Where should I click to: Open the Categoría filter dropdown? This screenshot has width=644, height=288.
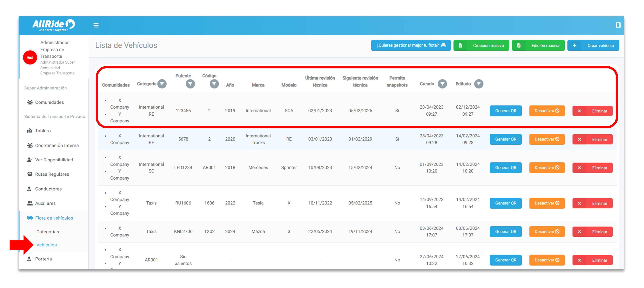pos(162,84)
